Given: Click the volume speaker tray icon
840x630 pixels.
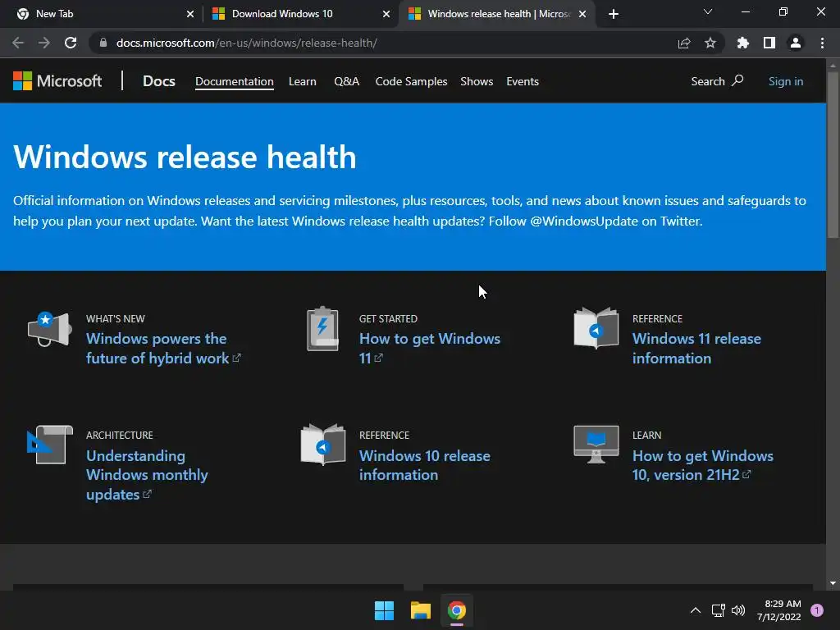Looking at the screenshot, I should pos(738,610).
